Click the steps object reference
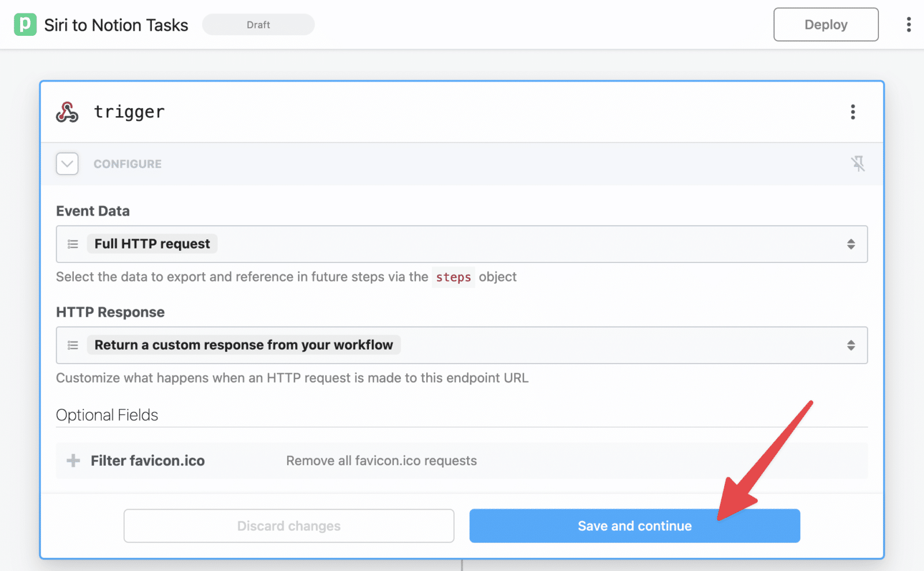924x571 pixels. click(453, 277)
